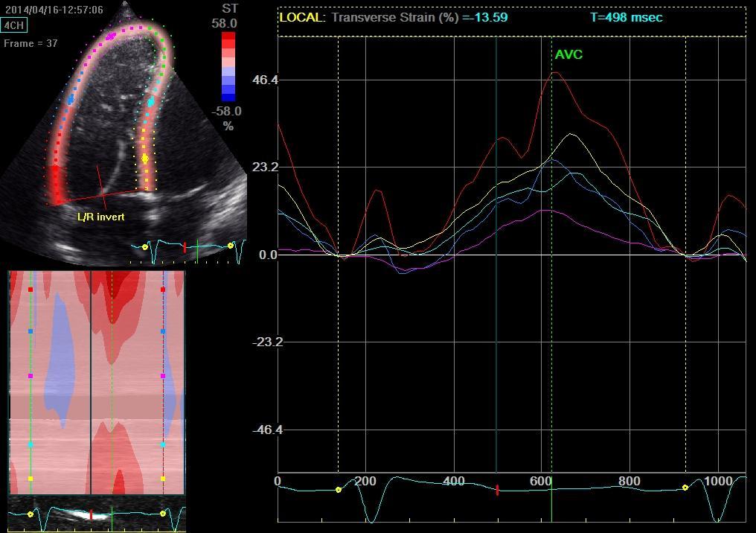Image resolution: width=756 pixels, height=533 pixels.
Task: Click the green AVC marker label
Action: [x=568, y=54]
